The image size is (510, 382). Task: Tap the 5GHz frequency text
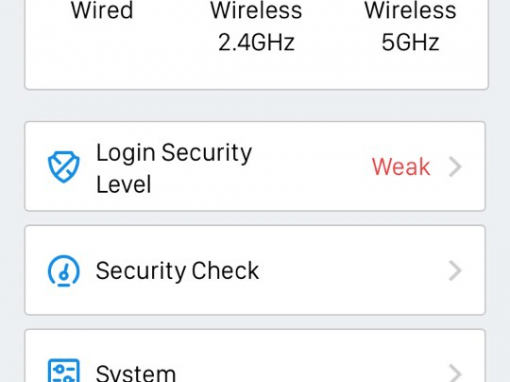(x=410, y=42)
